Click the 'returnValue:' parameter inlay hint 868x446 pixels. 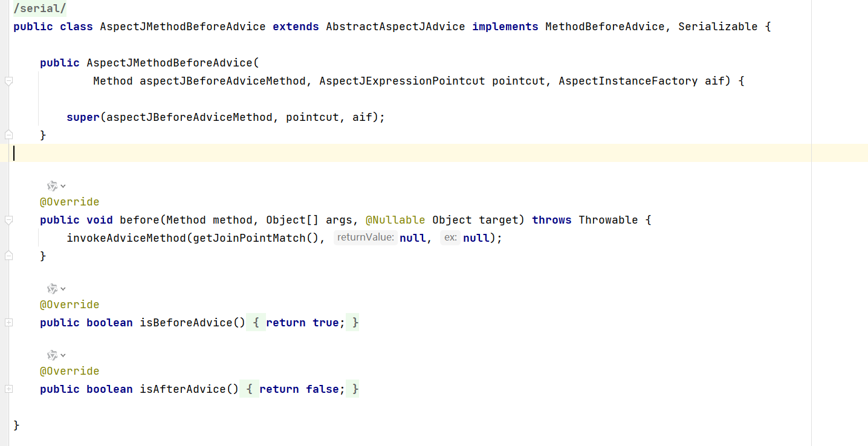point(365,238)
